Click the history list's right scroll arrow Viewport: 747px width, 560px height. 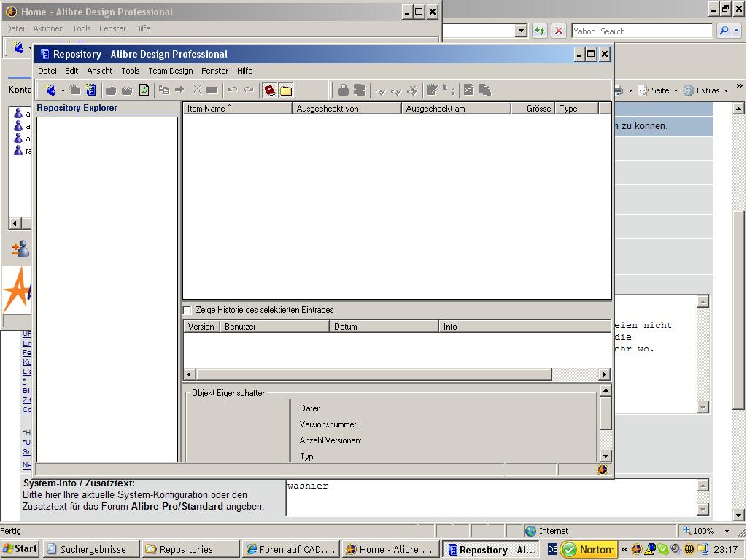(605, 374)
